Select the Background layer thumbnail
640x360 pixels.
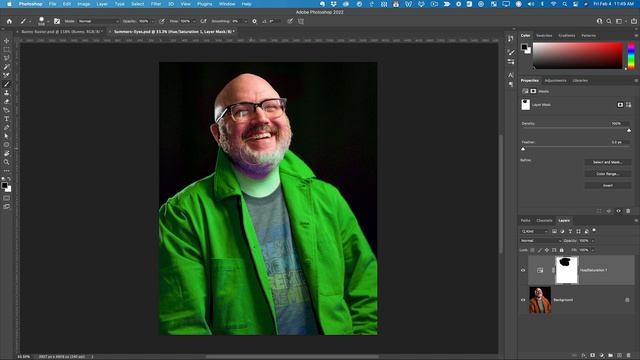540,300
